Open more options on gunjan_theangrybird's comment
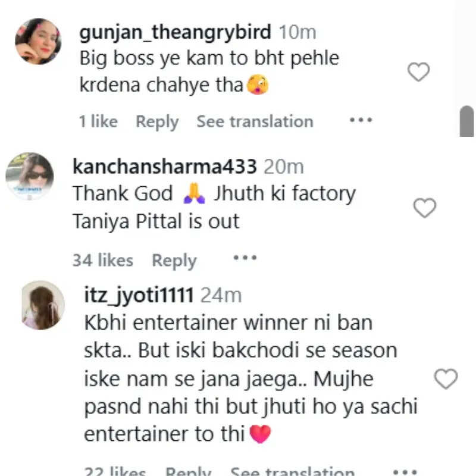The width and height of the screenshot is (476, 476). [x=360, y=121]
